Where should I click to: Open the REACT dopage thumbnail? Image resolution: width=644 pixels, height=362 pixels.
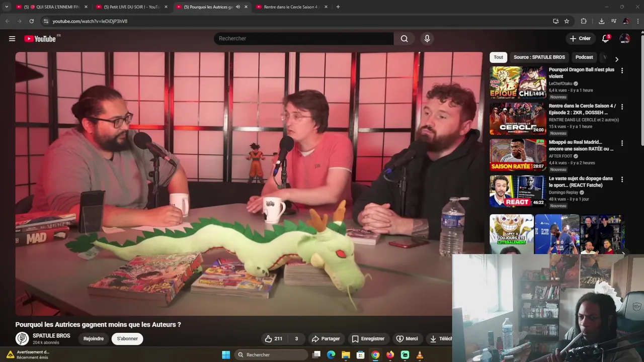pos(518,191)
